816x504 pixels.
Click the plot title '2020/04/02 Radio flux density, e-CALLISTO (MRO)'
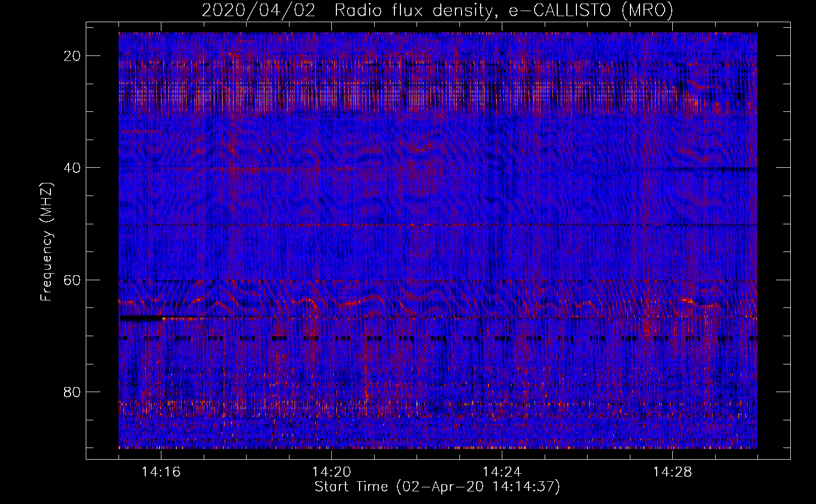[437, 10]
